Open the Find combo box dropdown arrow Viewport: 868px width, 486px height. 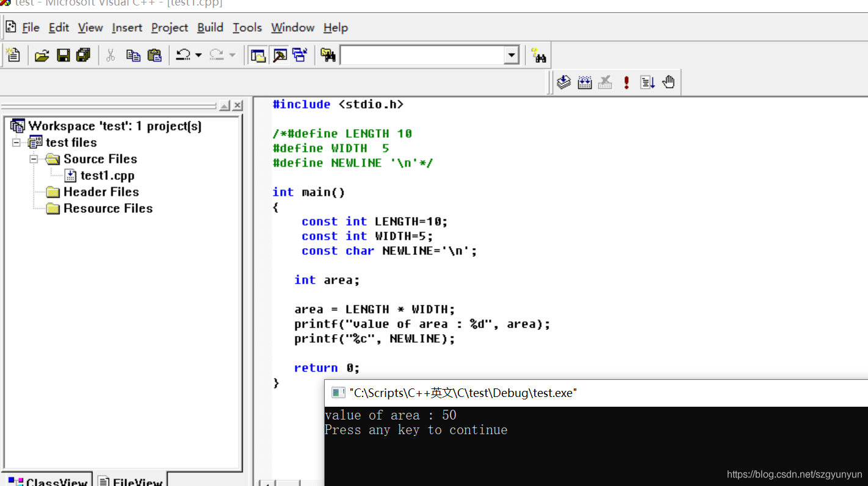click(512, 55)
